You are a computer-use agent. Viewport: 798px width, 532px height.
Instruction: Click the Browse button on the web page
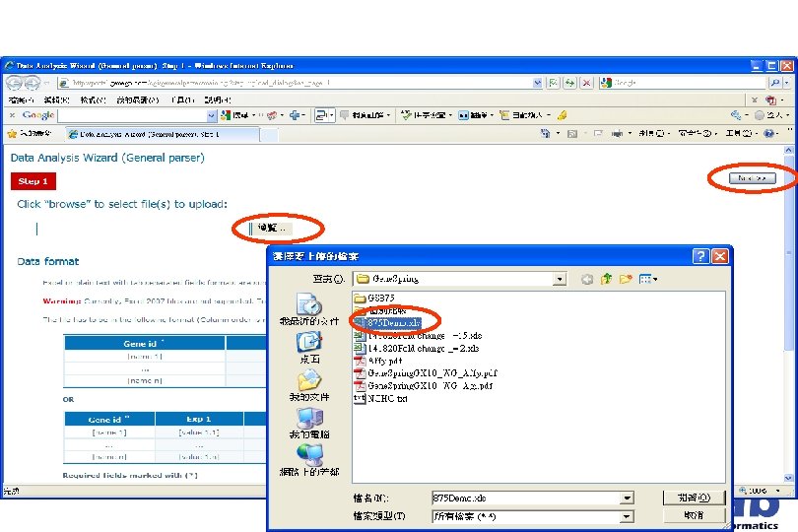click(x=272, y=228)
